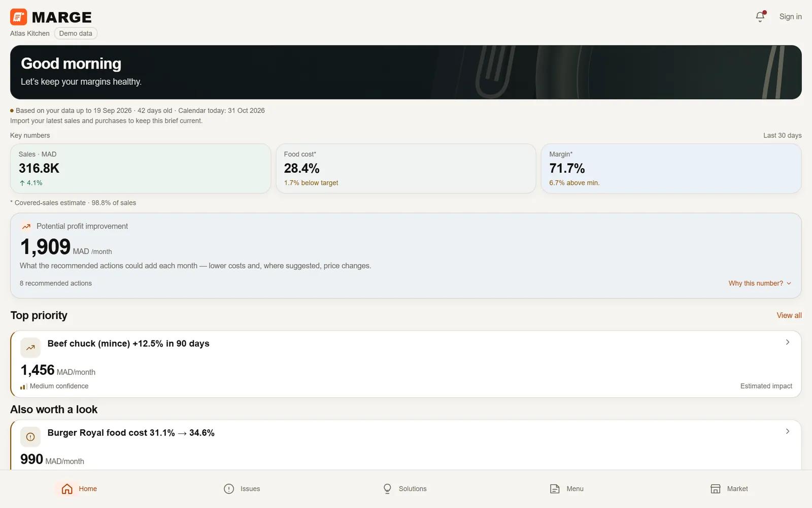This screenshot has height=508, width=812.
Task: Click the Solutions lightbulb icon
Action: click(387, 489)
